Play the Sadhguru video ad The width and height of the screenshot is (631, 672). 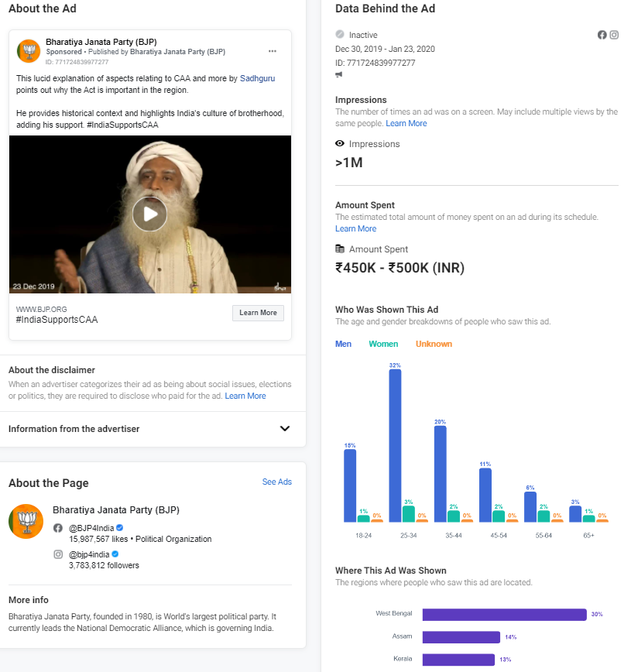coord(149,214)
